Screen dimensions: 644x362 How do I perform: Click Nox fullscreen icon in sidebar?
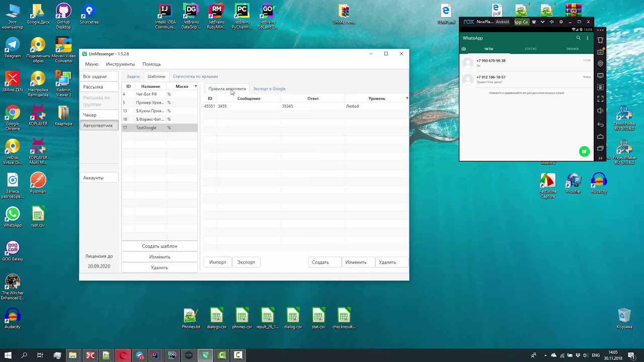click(600, 99)
